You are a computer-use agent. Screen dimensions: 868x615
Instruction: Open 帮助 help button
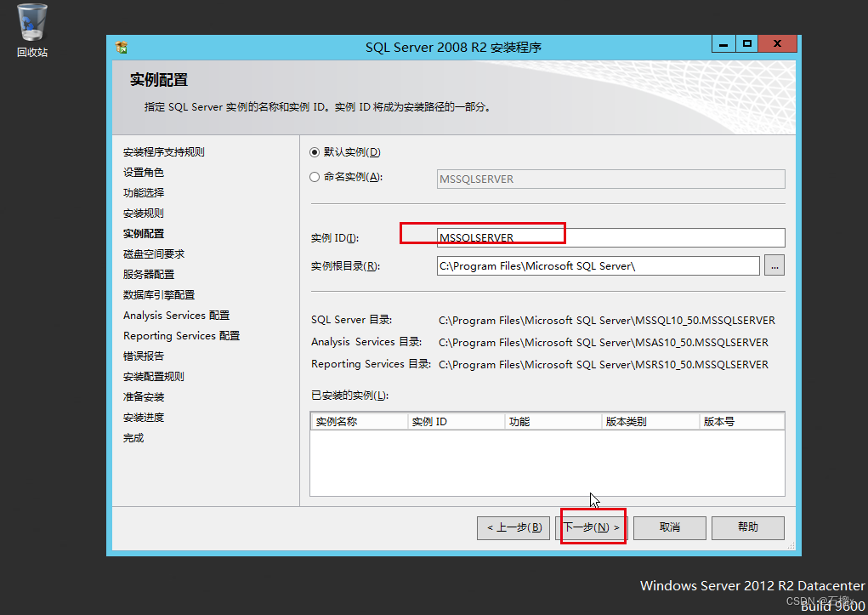(x=748, y=527)
